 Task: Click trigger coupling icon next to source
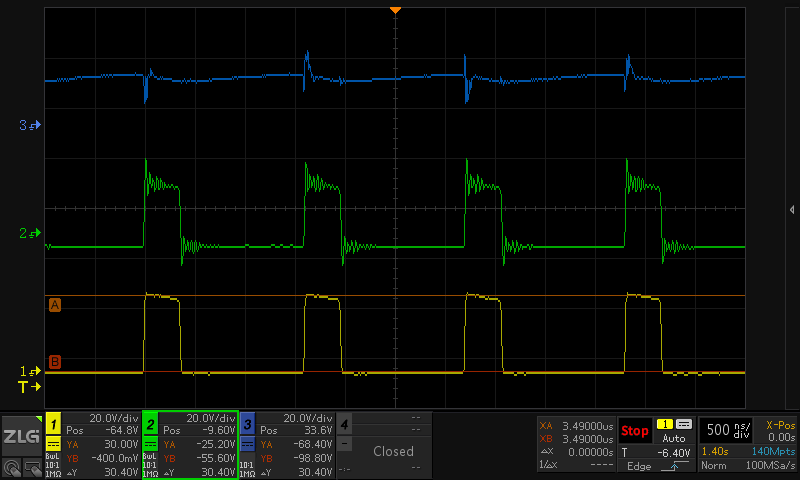coord(684,424)
